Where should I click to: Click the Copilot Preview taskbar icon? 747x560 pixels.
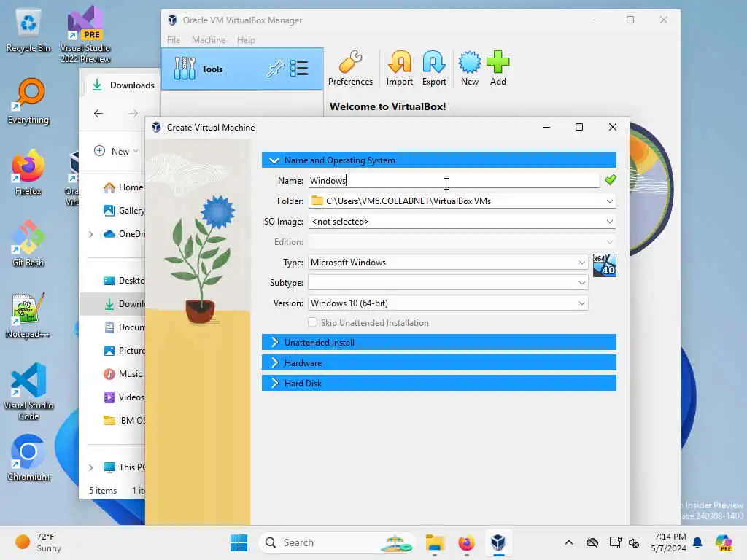pyautogui.click(x=724, y=542)
